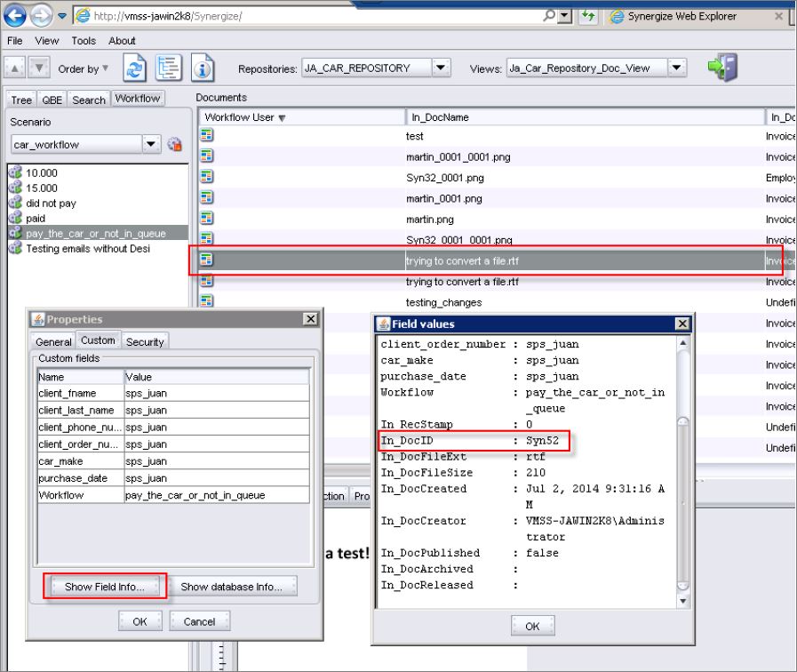Click the Show database Info button
This screenshot has width=797, height=672.
pyautogui.click(x=231, y=587)
